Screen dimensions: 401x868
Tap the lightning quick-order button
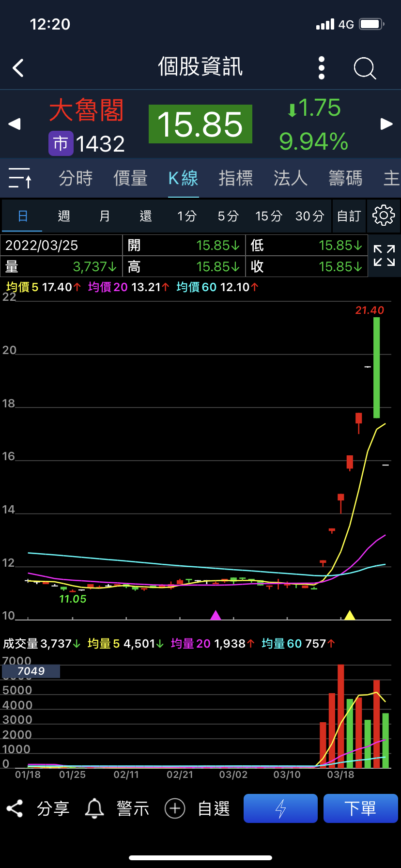click(x=280, y=808)
